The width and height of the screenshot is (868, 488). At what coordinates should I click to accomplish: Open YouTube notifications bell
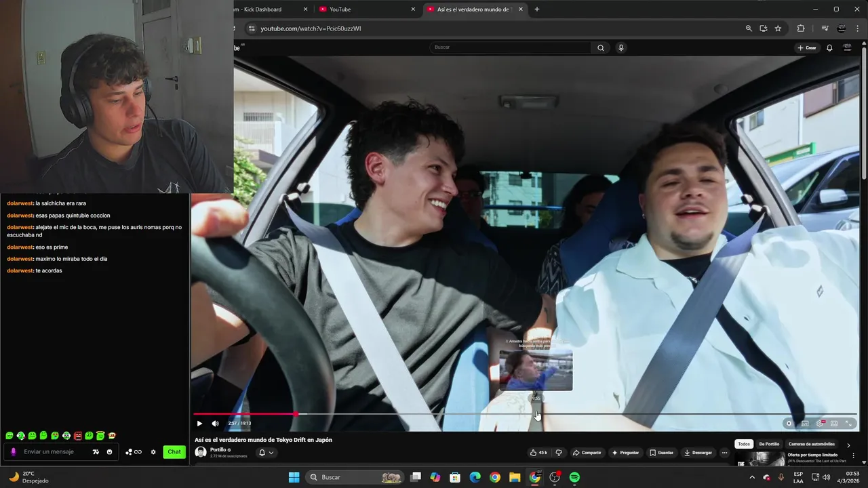click(829, 47)
